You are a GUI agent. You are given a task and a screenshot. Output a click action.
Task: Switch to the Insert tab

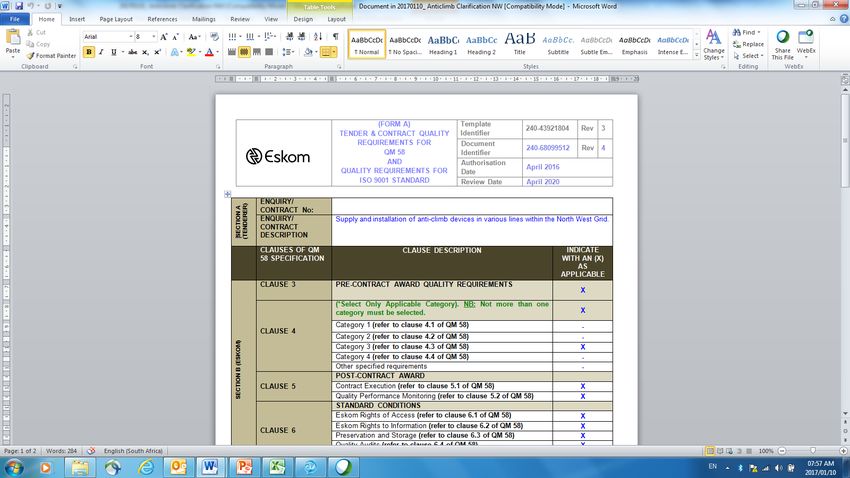[x=77, y=19]
